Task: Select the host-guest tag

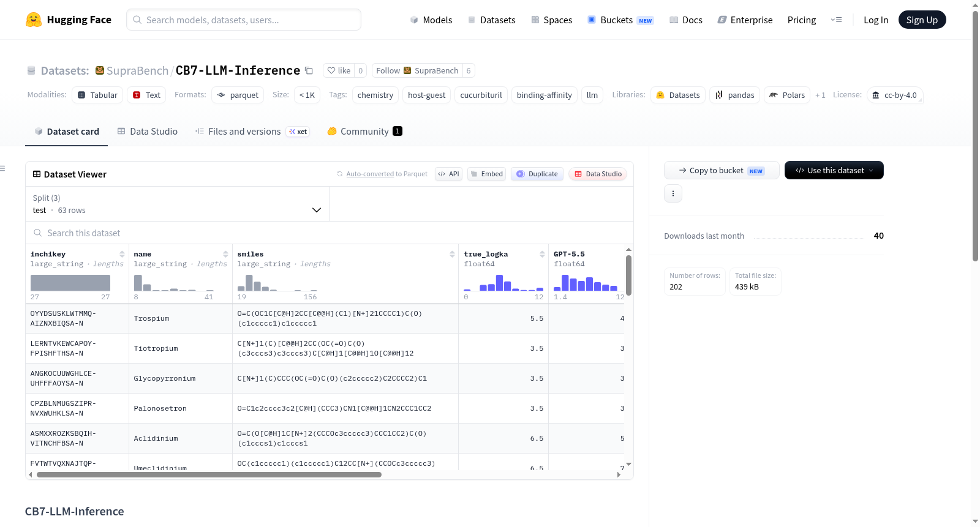Action: tap(426, 95)
